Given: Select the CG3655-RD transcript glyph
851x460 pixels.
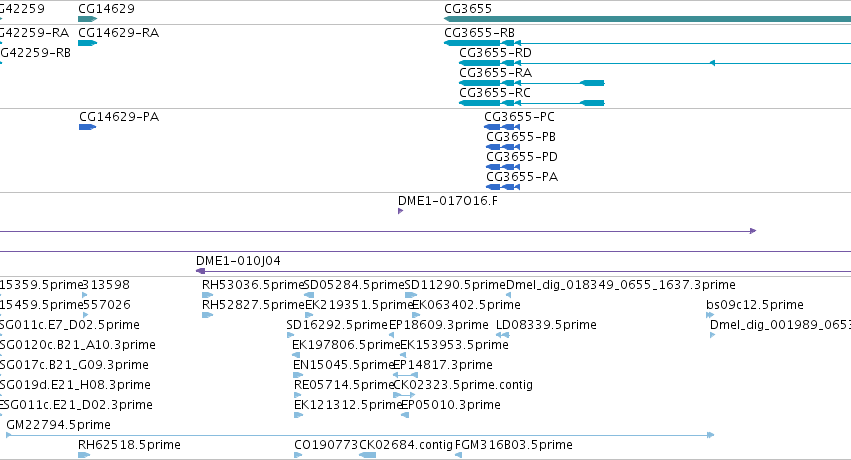Looking at the screenshot, I should pos(655,63).
